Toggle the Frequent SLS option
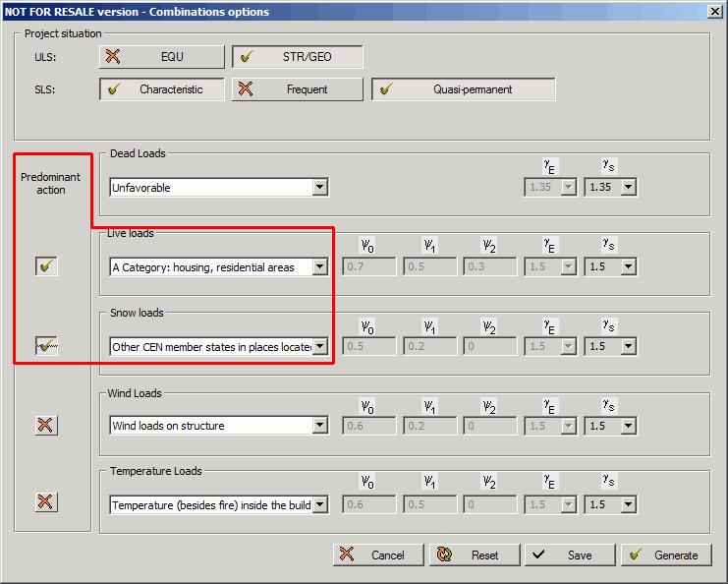Screen dimensions: 728x584 pyautogui.click(x=297, y=89)
